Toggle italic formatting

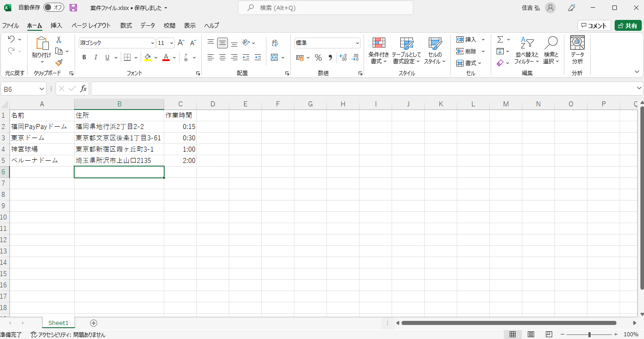[x=96, y=57]
